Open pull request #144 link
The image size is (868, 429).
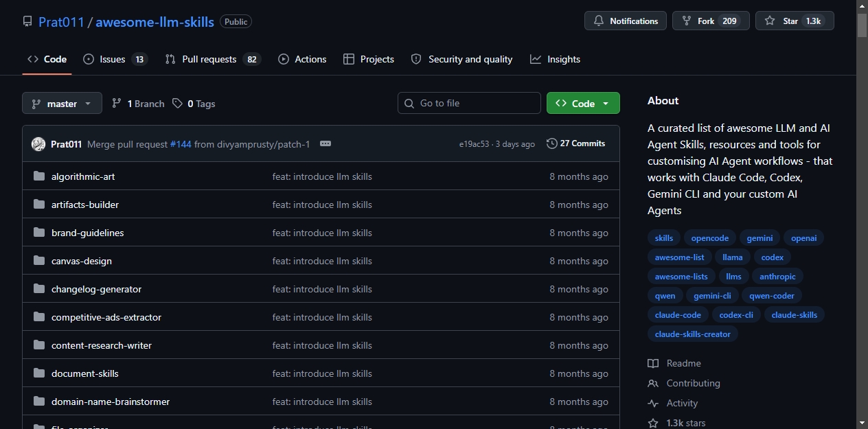(x=181, y=144)
